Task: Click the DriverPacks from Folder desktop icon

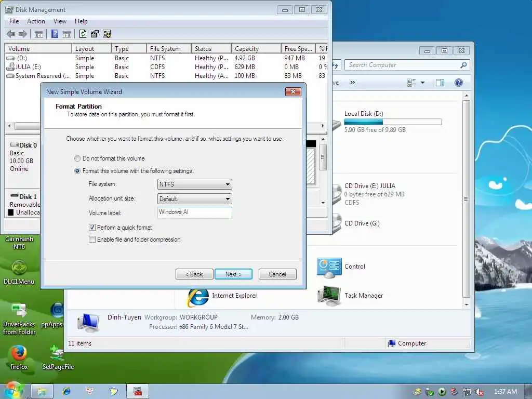Action: point(19,320)
